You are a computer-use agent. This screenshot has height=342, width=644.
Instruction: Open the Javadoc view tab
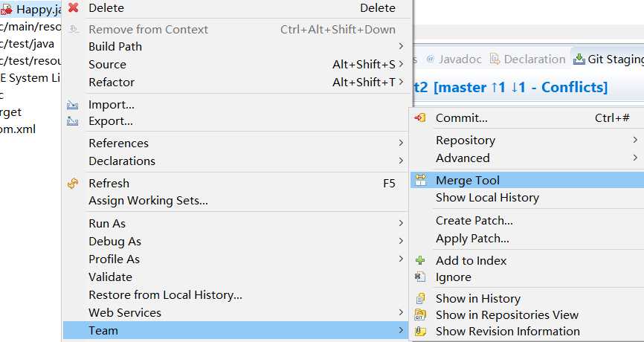(x=454, y=59)
